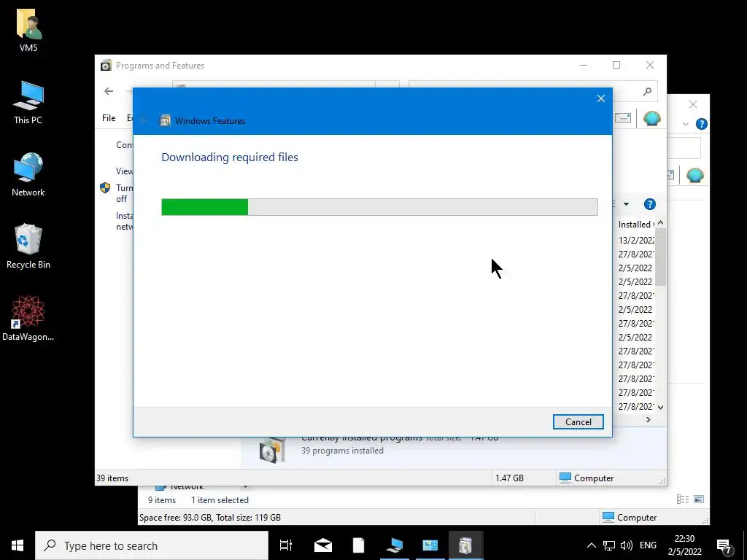747x560 pixels.
Task: Open the VM5 user folder on desktop
Action: click(x=28, y=31)
